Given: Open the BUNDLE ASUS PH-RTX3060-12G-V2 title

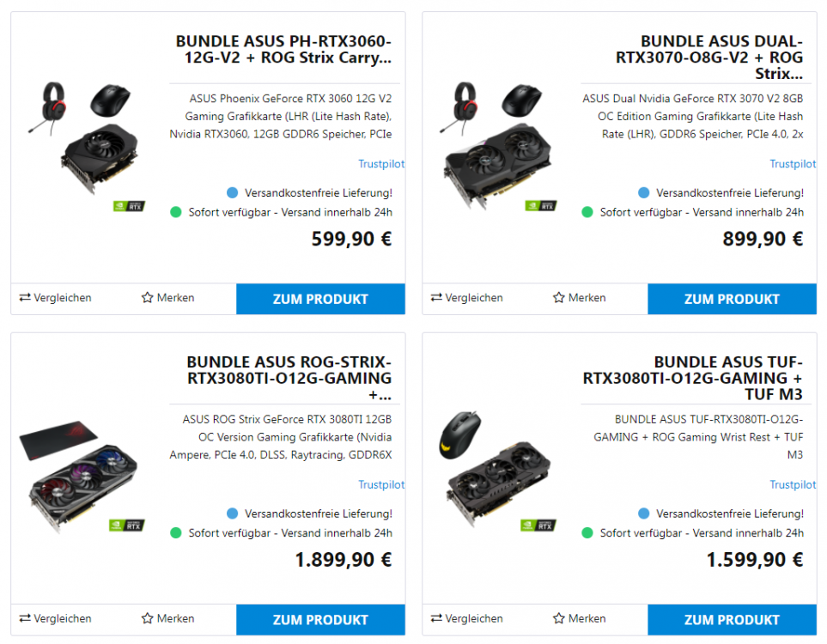Looking at the screenshot, I should [x=283, y=50].
